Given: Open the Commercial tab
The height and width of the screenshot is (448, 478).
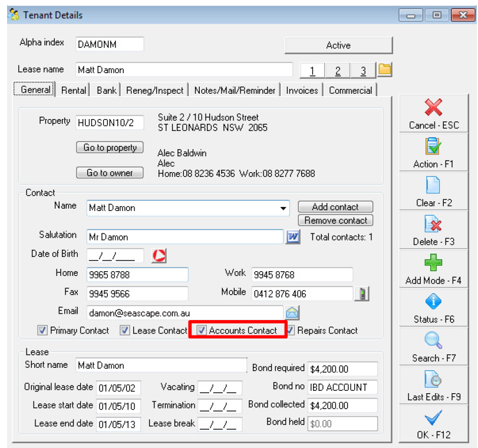Looking at the screenshot, I should (x=350, y=90).
